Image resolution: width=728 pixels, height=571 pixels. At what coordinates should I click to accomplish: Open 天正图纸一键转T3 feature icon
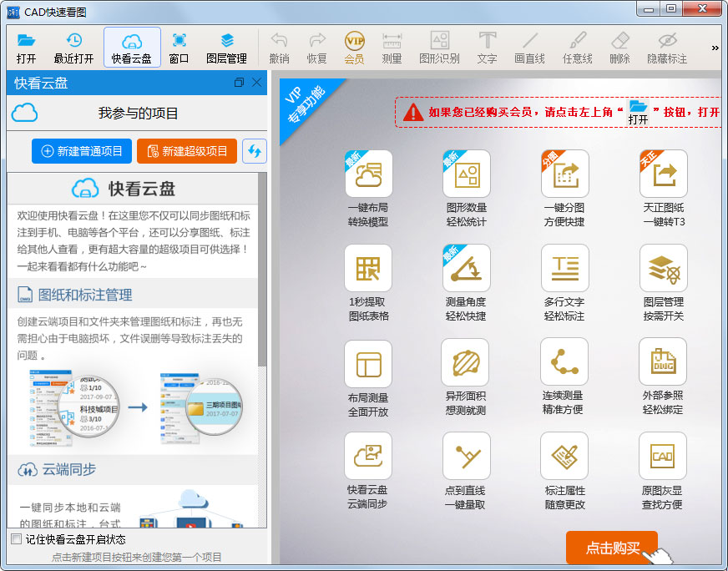coord(664,174)
